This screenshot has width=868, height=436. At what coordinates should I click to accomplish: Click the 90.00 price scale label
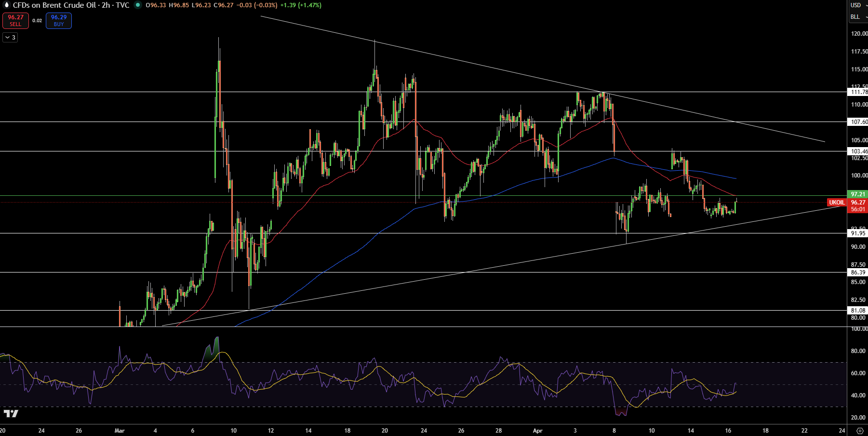click(858, 247)
